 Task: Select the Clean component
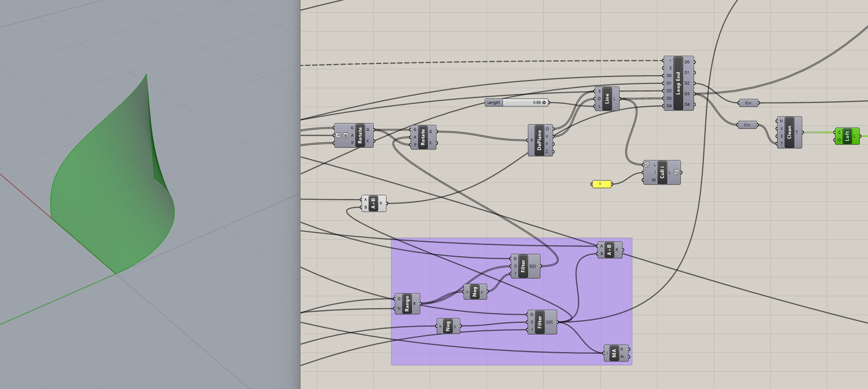[789, 133]
